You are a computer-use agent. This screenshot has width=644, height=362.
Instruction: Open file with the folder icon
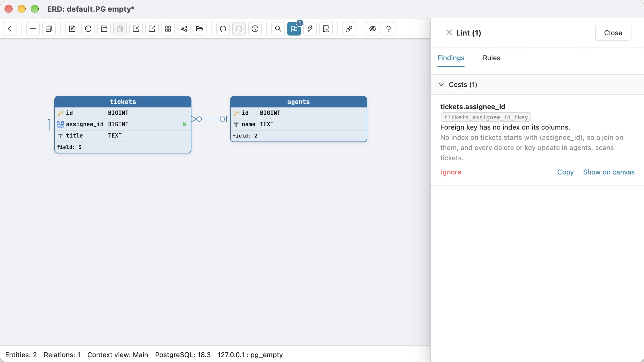pos(200,29)
